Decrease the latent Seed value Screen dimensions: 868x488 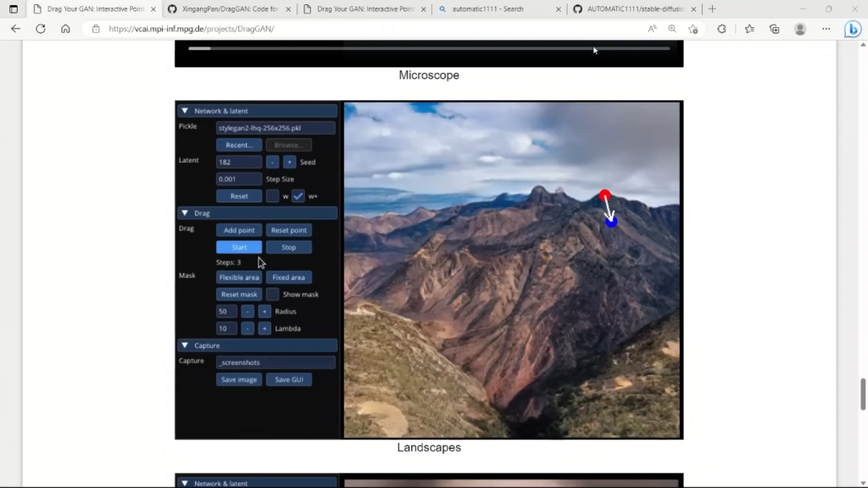pyautogui.click(x=272, y=162)
